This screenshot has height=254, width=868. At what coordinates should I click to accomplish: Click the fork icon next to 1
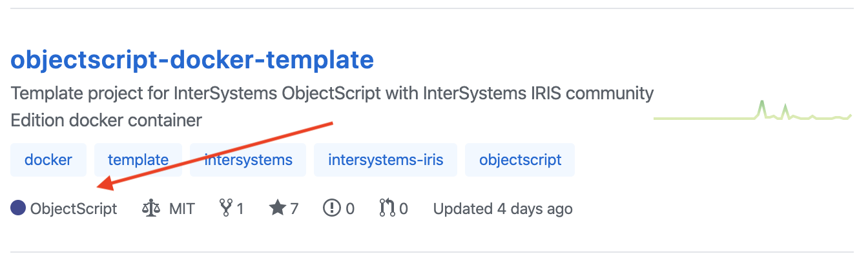click(x=226, y=208)
